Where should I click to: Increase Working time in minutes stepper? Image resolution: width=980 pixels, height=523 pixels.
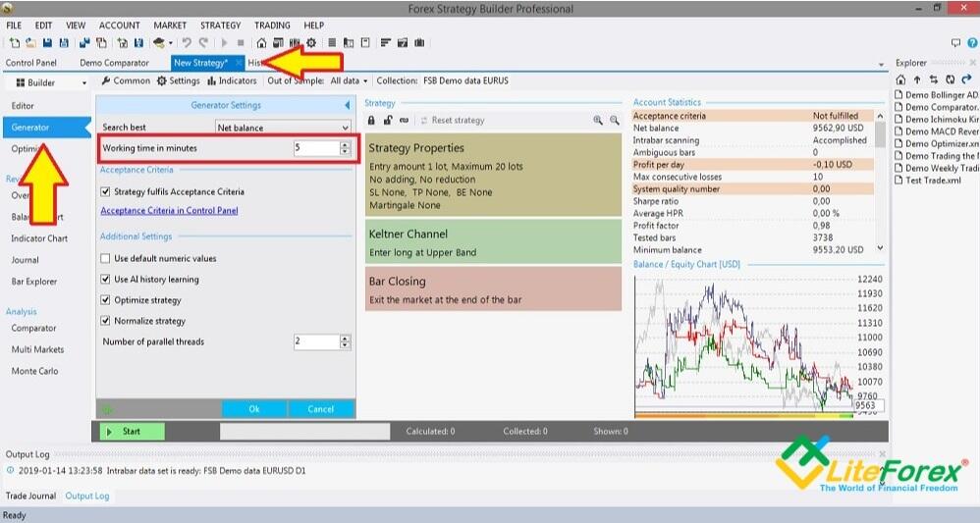[x=345, y=145]
